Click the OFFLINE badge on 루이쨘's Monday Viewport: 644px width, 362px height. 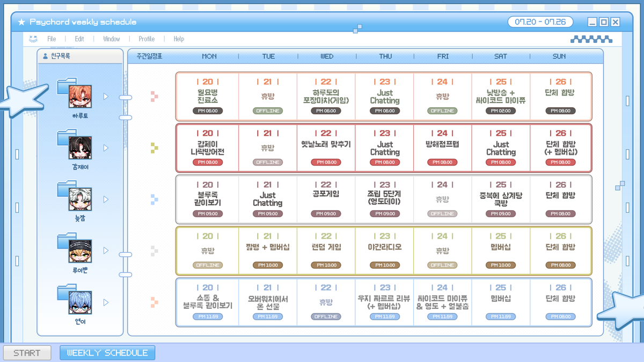(x=208, y=265)
